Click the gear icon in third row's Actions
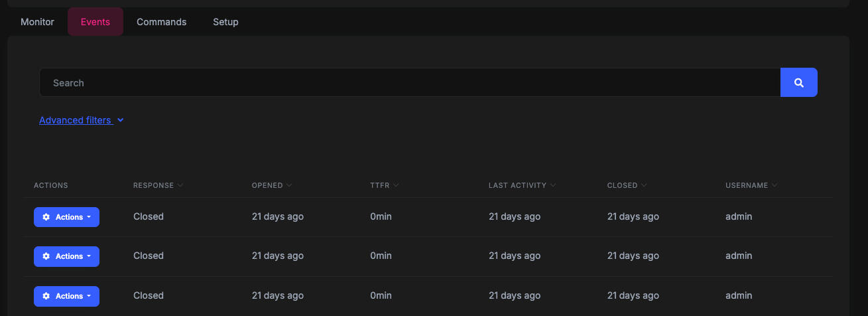This screenshot has width=868, height=316. 46,296
